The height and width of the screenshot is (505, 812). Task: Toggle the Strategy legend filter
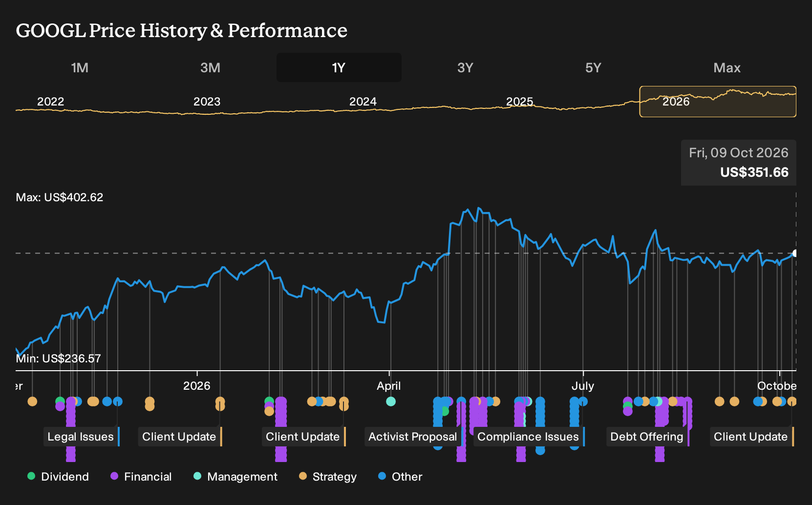pyautogui.click(x=328, y=477)
